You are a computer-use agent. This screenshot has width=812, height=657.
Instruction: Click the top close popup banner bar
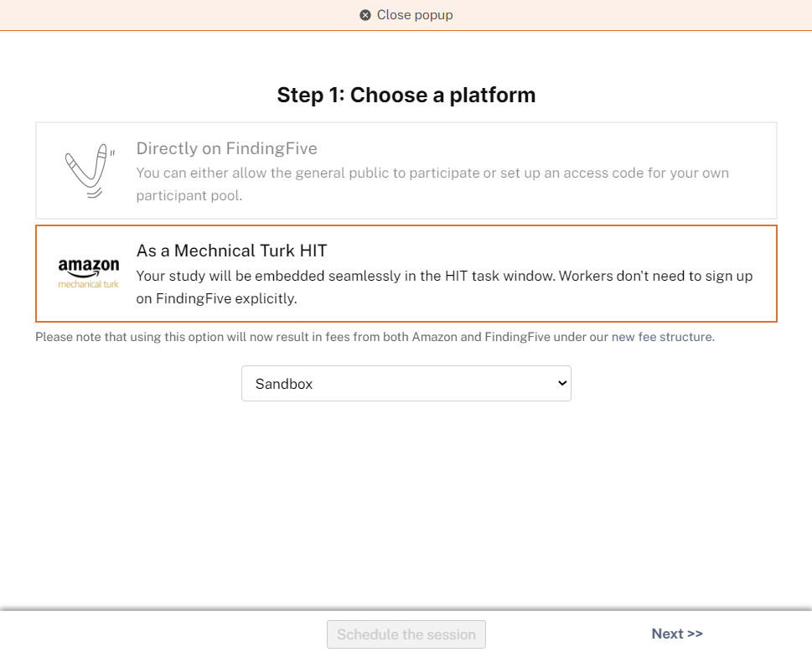click(406, 15)
